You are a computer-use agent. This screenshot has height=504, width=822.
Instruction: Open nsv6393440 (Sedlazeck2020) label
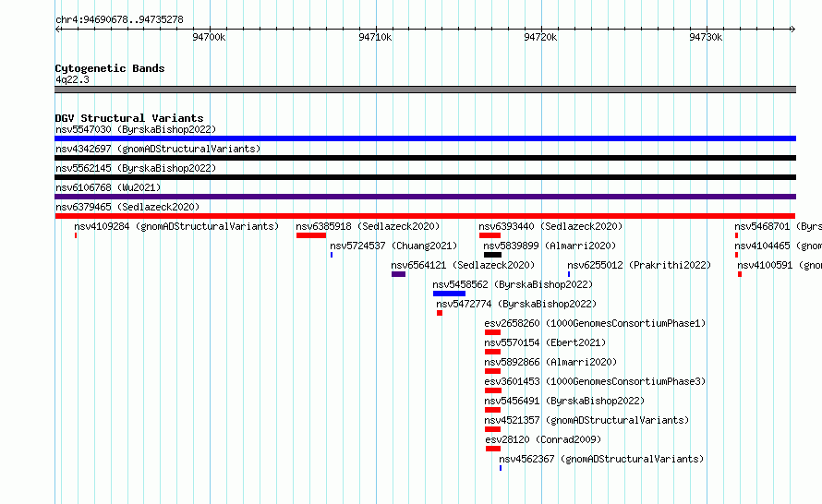[550, 226]
